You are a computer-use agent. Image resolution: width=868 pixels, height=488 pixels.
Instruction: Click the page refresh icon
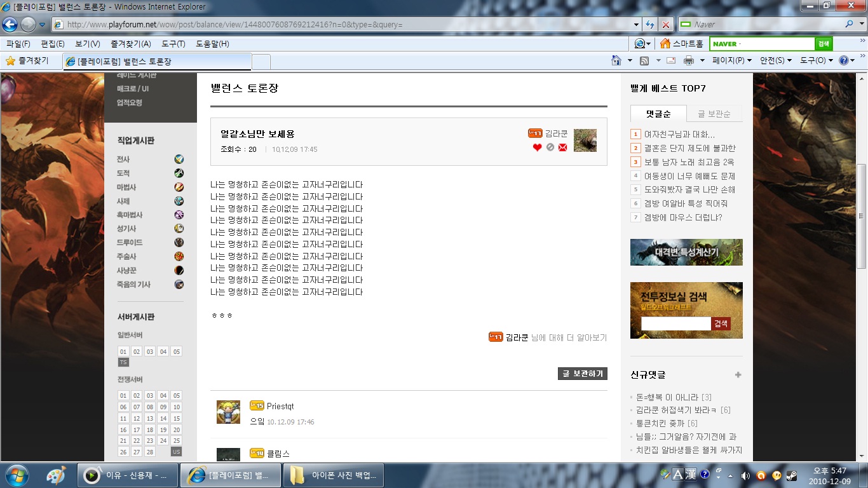pyautogui.click(x=650, y=24)
